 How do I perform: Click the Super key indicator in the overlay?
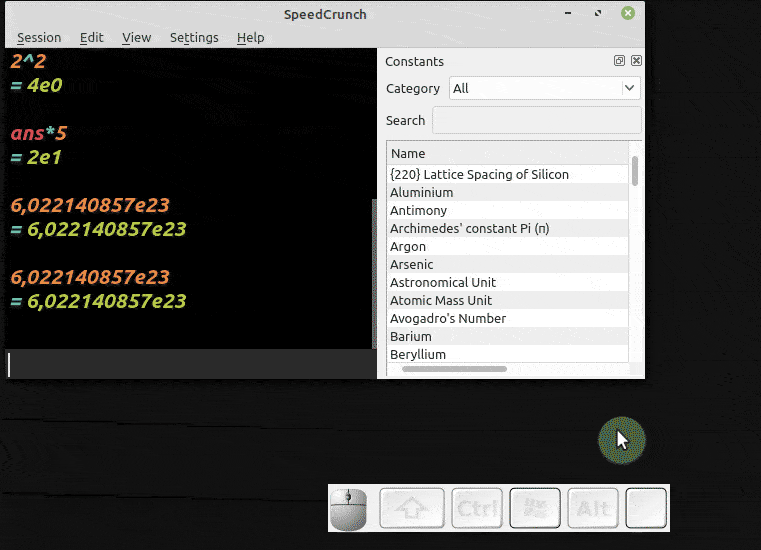click(535, 508)
